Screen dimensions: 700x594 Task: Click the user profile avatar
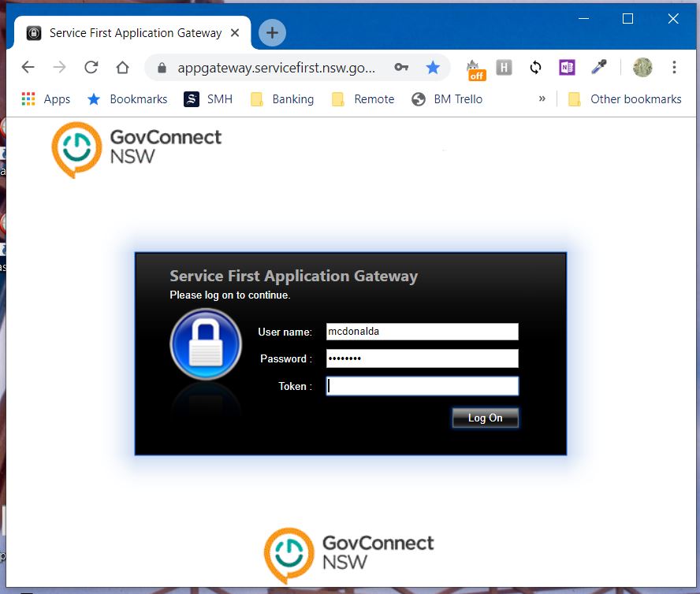click(x=642, y=68)
